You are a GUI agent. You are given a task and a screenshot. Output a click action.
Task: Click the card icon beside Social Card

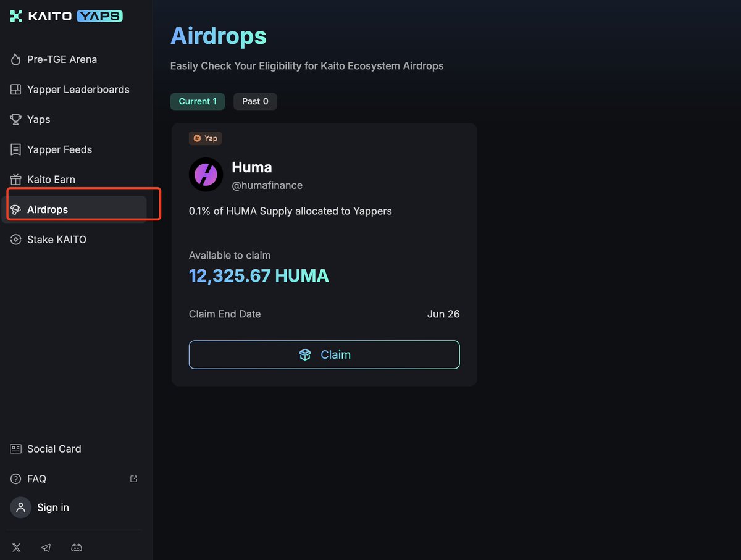point(16,449)
